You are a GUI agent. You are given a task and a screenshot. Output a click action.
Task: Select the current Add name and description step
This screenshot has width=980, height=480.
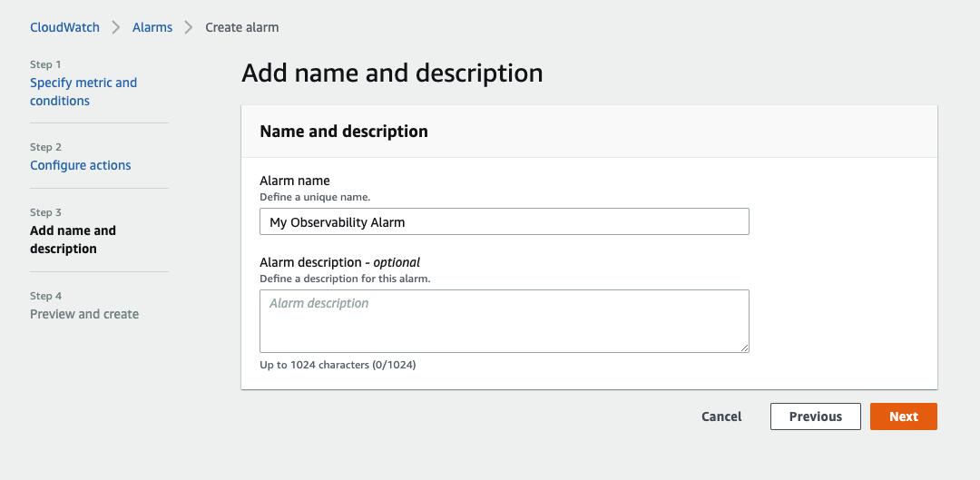[x=73, y=240]
